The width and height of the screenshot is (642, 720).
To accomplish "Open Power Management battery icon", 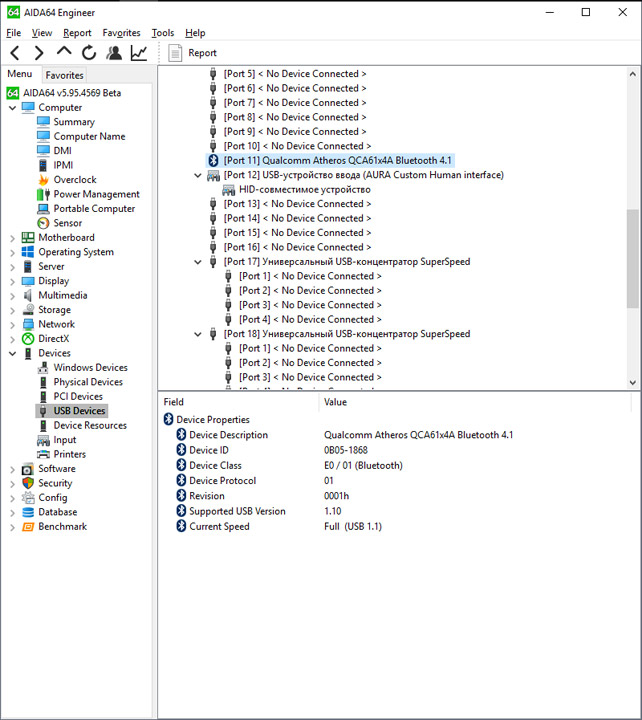I will [43, 194].
